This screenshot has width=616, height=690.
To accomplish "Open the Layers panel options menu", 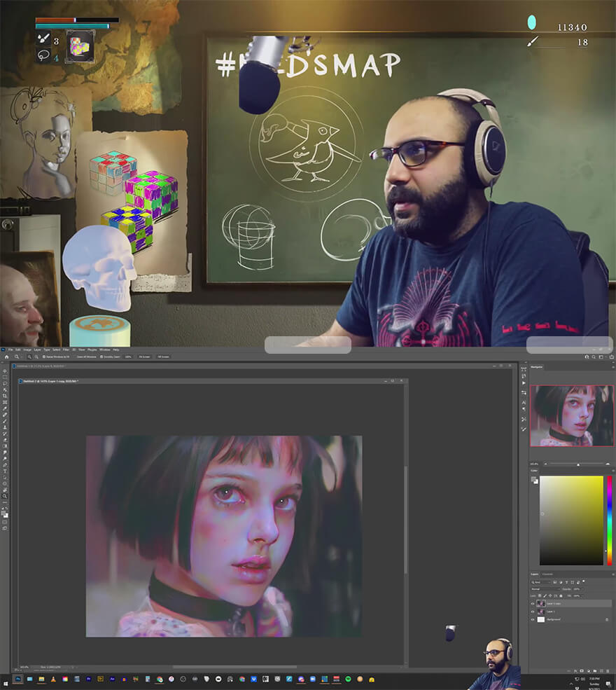I will pos(612,574).
